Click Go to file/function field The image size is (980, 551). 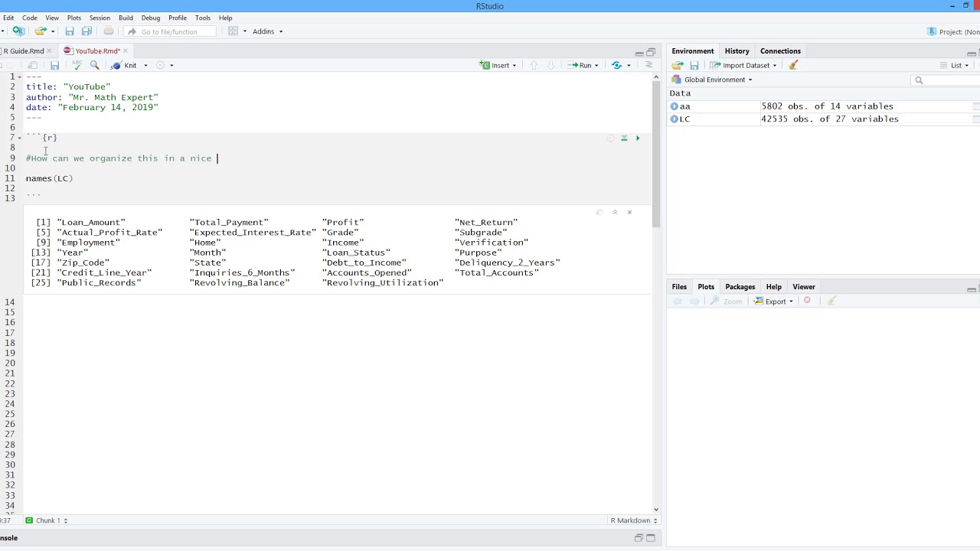(x=169, y=31)
